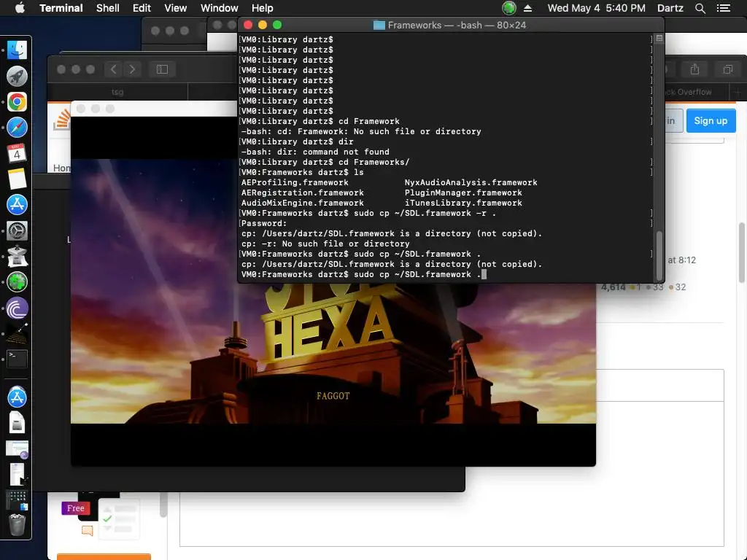Click Stack Overflow logo in Safari
747x560 pixels.
62,119
